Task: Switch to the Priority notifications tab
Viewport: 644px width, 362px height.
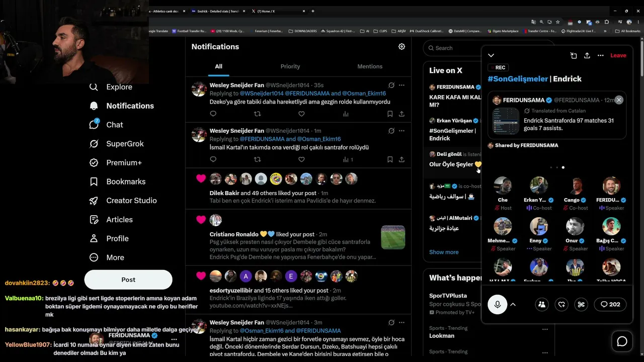Action: pos(290,66)
